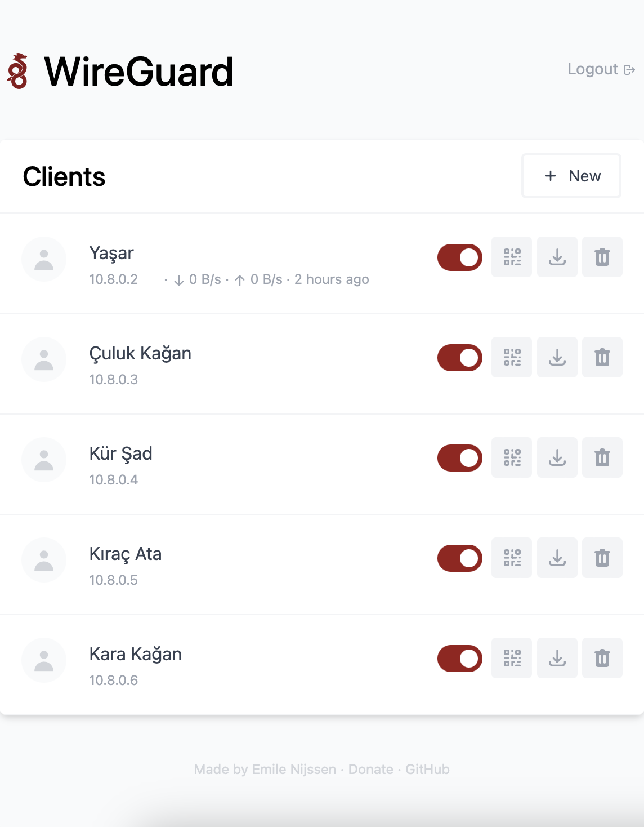644x827 pixels.
Task: Disable Kür Şad client switch
Action: click(460, 458)
